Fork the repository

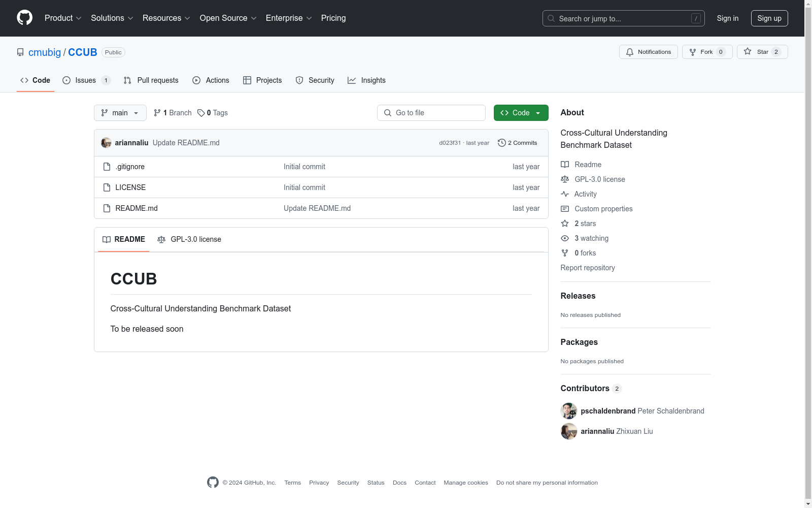[x=707, y=52]
